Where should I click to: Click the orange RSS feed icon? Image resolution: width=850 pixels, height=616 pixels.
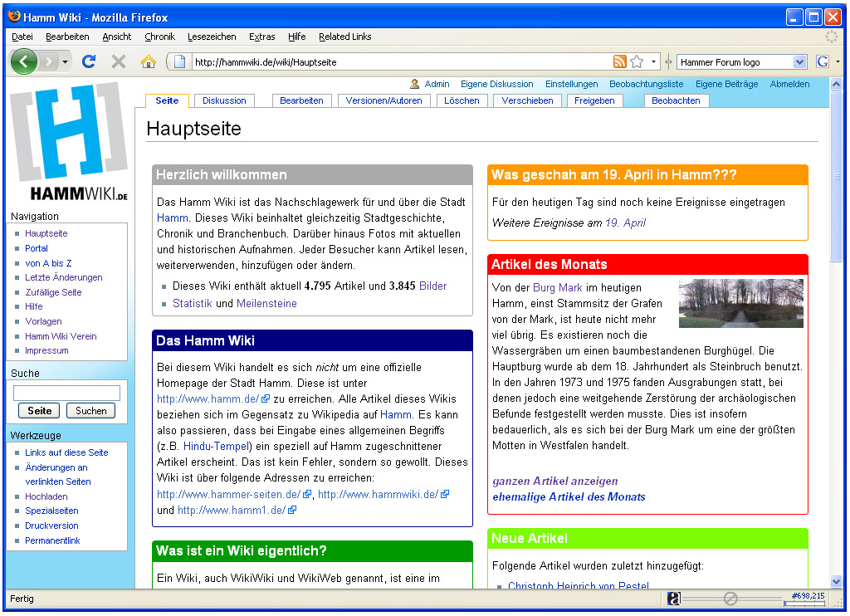[x=619, y=61]
